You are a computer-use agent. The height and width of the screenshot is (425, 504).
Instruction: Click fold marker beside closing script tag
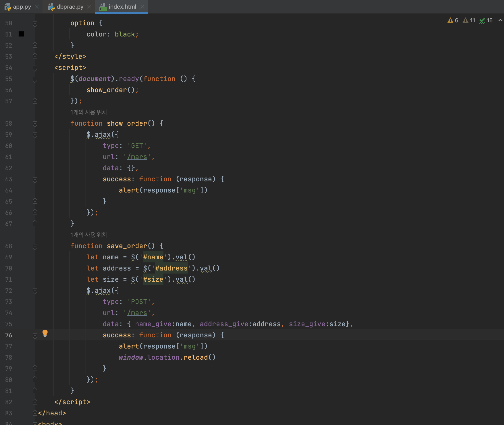(x=35, y=402)
